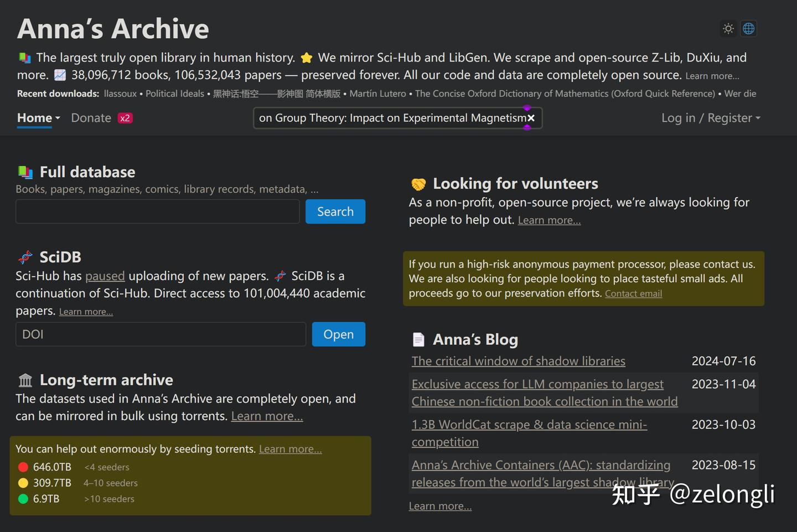Image resolution: width=797 pixels, height=532 pixels.
Task: Click the building icon beside Long-term archive
Action: tap(25, 380)
